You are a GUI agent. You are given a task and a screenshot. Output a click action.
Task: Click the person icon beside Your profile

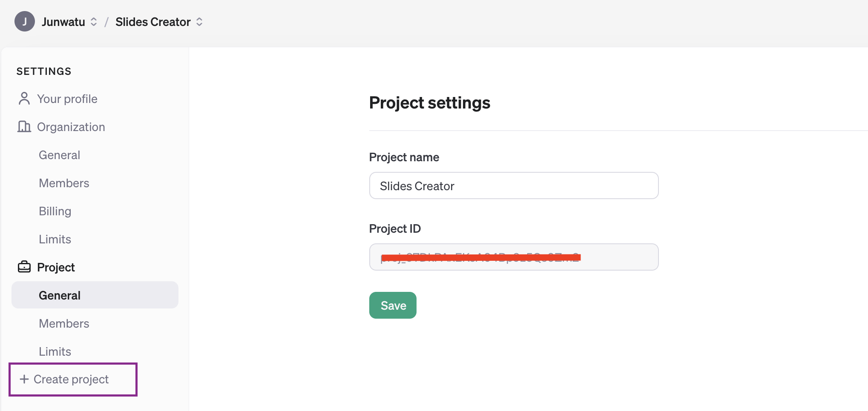pyautogui.click(x=24, y=99)
